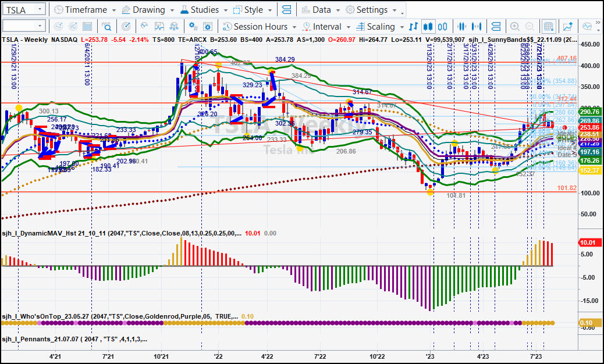The width and height of the screenshot is (604, 364).
Task: Open the Interval dropdown
Action: point(326,27)
